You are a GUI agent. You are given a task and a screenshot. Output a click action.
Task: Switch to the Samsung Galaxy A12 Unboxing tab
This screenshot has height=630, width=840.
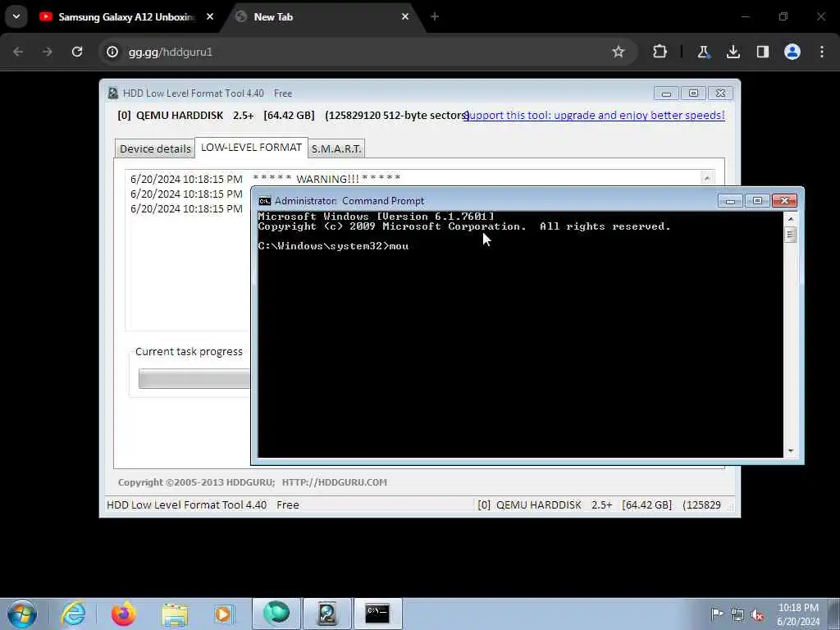[x=126, y=17]
